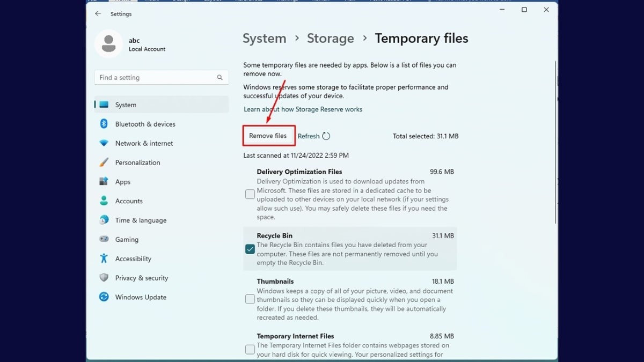Viewport: 644px width, 362px height.
Task: Uncheck the Recycle Bin checkbox
Action: (250, 249)
